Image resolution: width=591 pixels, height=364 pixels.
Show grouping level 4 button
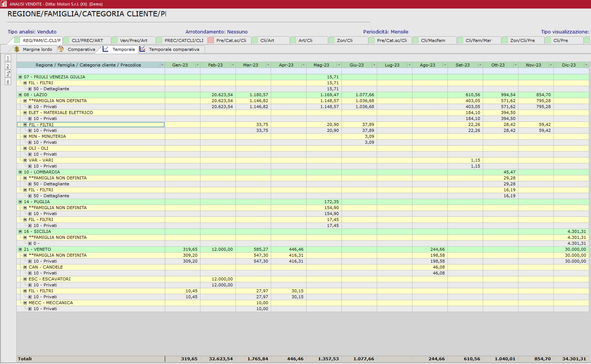[8, 82]
